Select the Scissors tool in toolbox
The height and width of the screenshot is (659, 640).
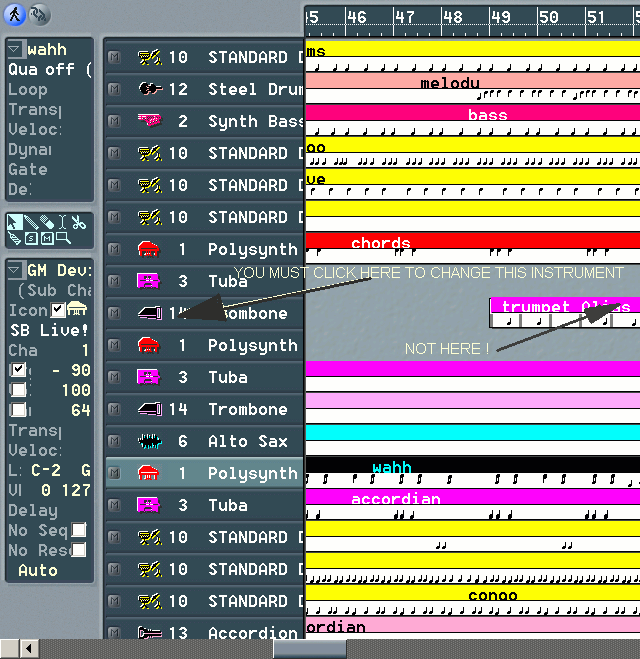[x=78, y=222]
